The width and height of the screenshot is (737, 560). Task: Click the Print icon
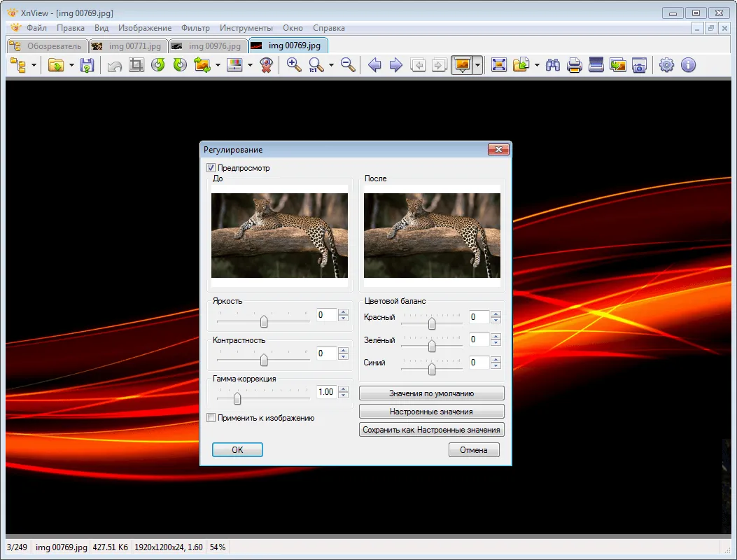click(x=575, y=65)
